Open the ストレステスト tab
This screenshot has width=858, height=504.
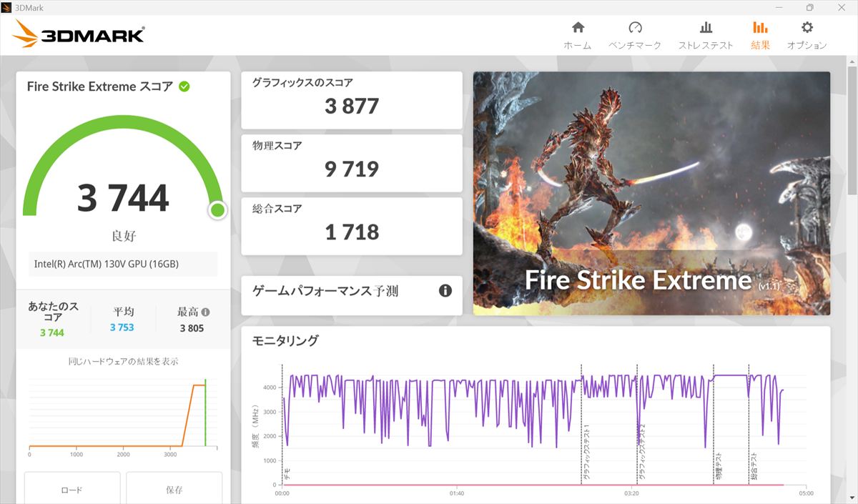(x=706, y=35)
